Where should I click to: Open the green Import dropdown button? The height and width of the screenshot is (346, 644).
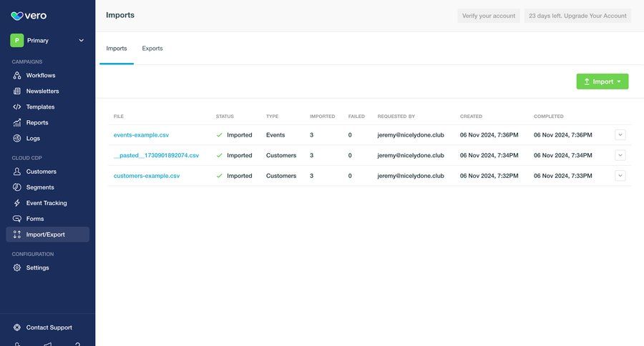(602, 81)
